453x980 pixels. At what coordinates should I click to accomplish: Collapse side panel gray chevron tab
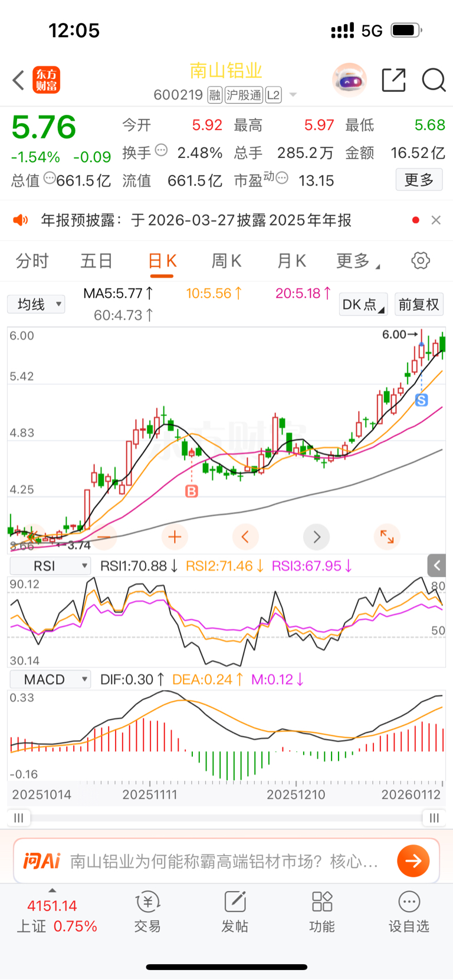pyautogui.click(x=437, y=566)
